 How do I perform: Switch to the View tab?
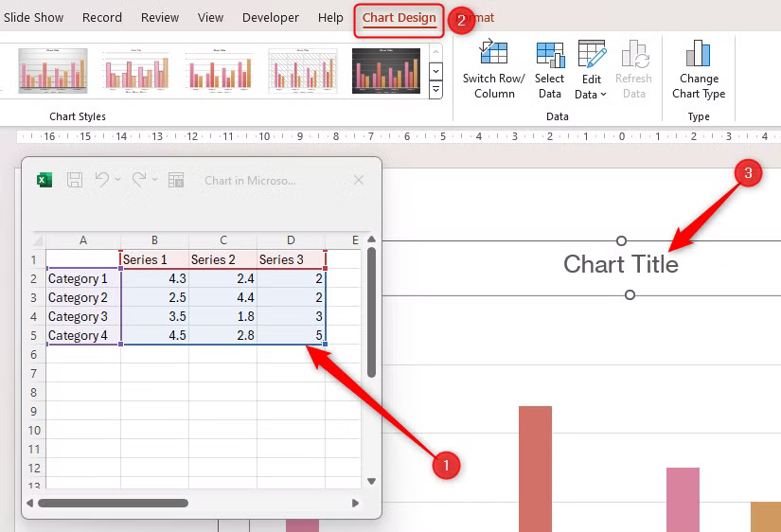pyautogui.click(x=210, y=17)
